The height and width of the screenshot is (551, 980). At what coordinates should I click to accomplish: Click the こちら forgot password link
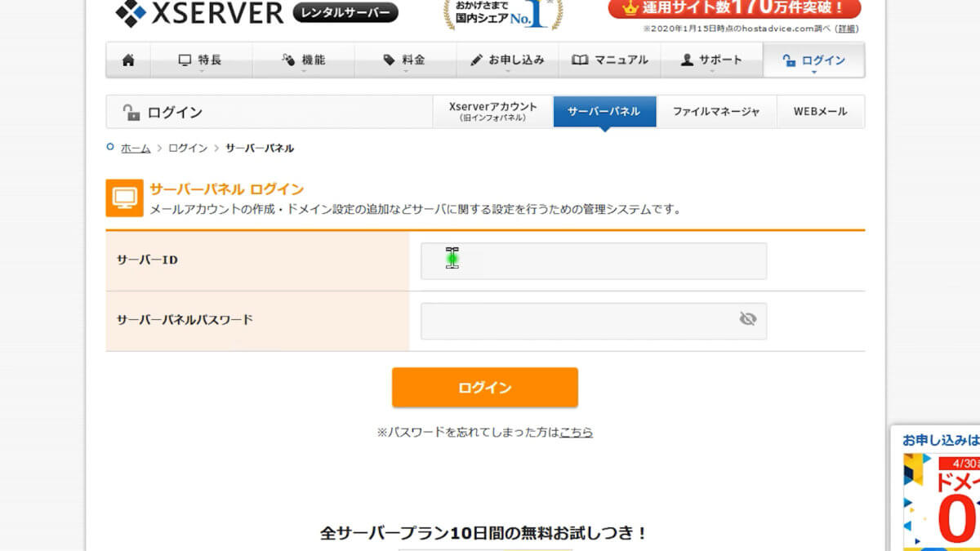(577, 433)
